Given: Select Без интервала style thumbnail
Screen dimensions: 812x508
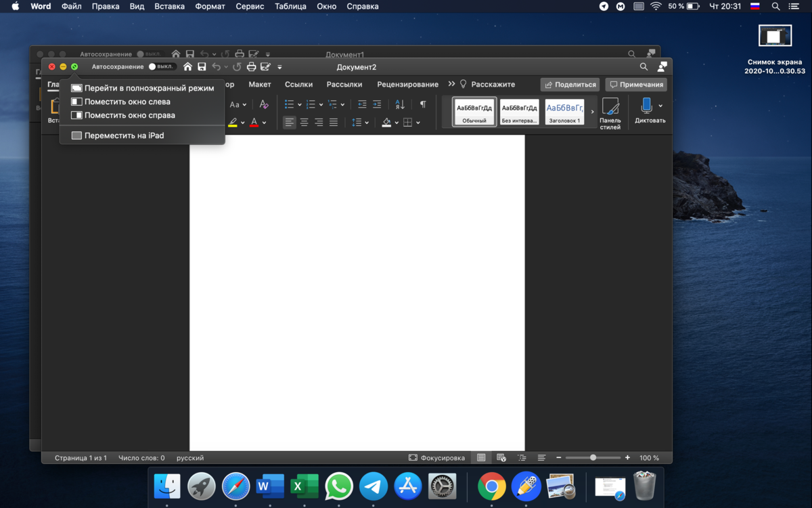Looking at the screenshot, I should click(520, 112).
